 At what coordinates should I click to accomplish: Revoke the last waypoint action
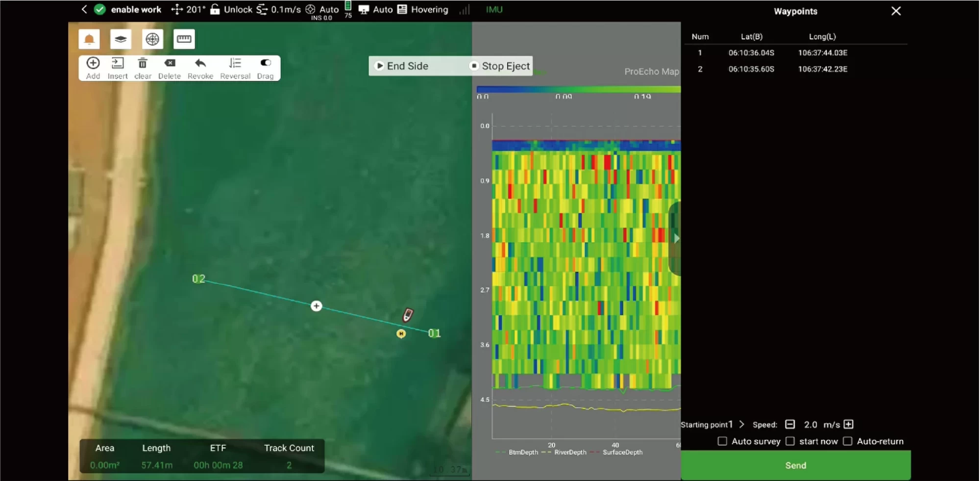[200, 68]
